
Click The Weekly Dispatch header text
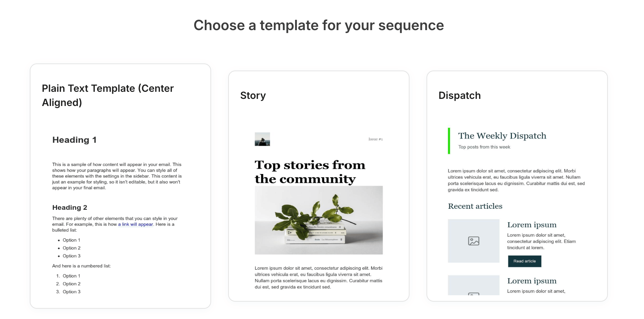502,136
